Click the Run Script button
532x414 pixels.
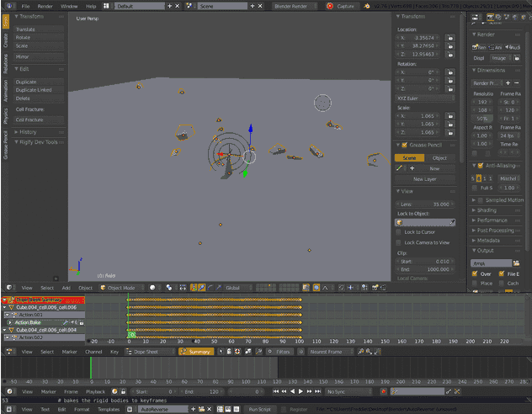pyautogui.click(x=260, y=409)
